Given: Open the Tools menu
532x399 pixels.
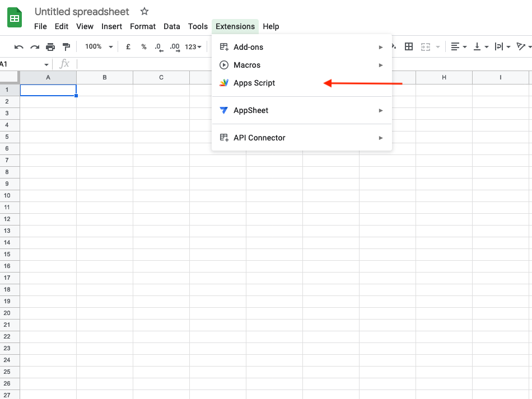Looking at the screenshot, I should tap(198, 26).
